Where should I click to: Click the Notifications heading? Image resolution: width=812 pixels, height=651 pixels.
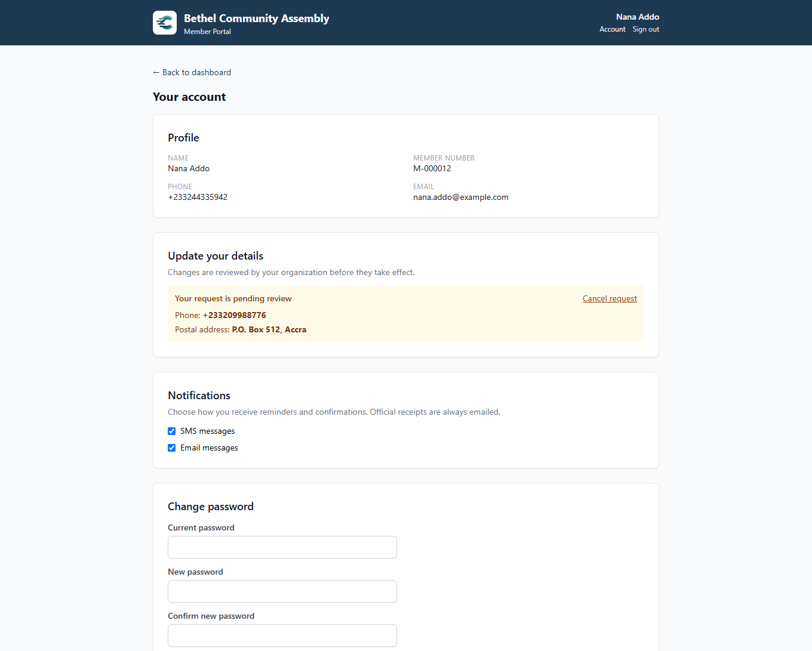pyautogui.click(x=199, y=396)
